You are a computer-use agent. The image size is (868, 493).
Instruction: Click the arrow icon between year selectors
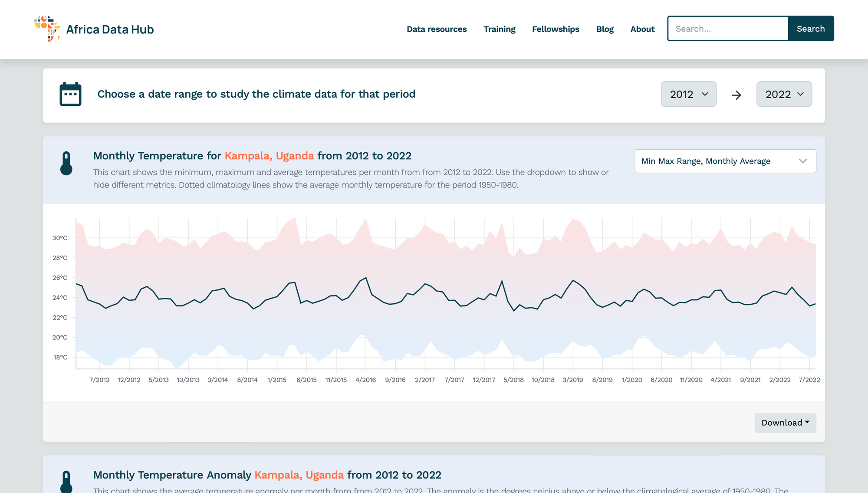[x=736, y=94]
